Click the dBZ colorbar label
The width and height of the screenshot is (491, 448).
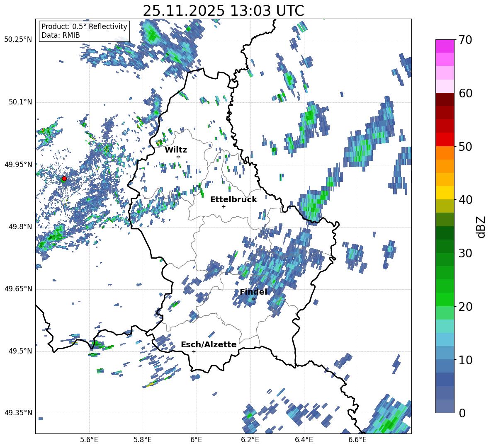point(481,227)
